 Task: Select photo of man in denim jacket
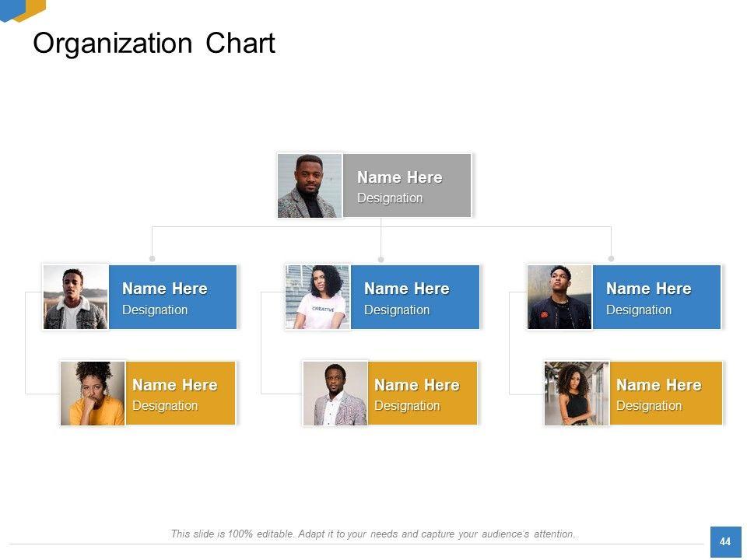tap(75, 296)
